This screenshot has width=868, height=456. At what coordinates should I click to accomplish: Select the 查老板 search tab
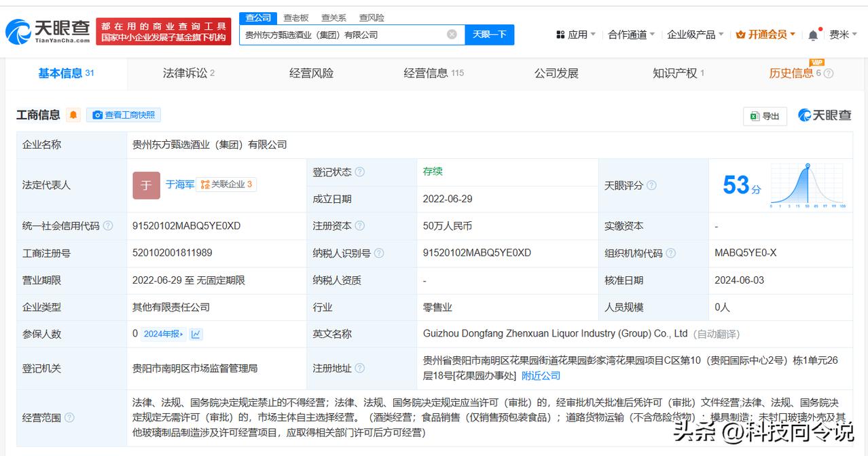296,18
